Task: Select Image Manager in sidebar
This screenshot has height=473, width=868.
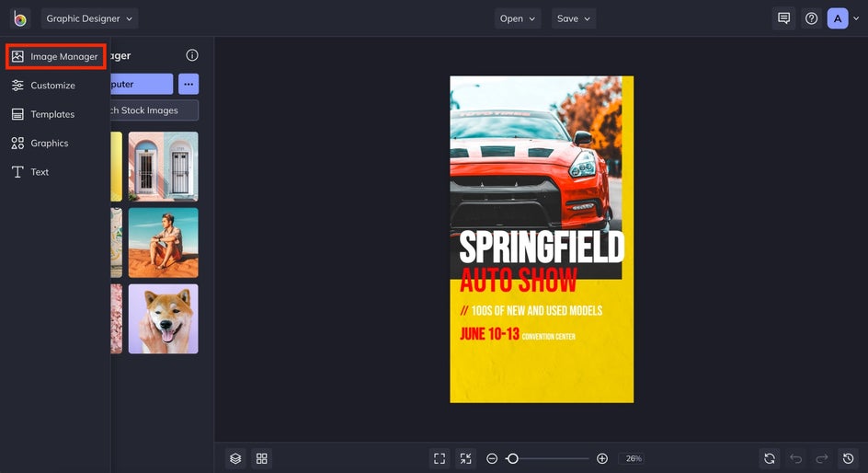Action: coord(55,56)
